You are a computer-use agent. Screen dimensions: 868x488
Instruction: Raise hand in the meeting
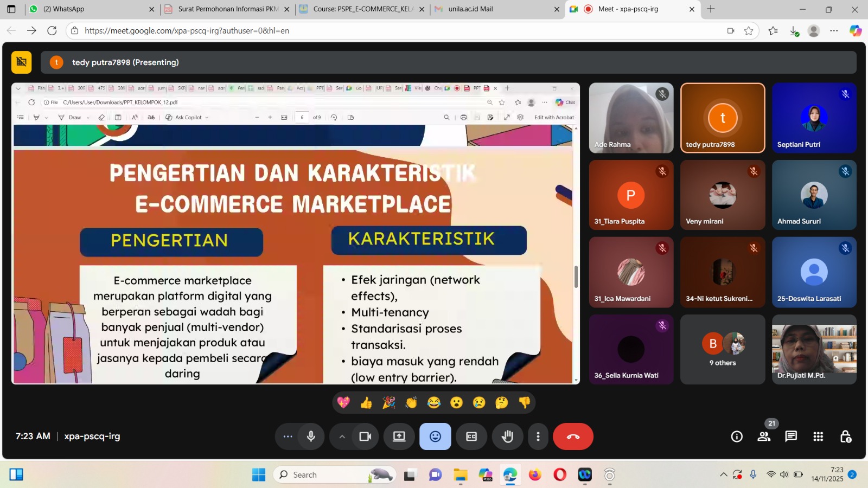(x=507, y=436)
